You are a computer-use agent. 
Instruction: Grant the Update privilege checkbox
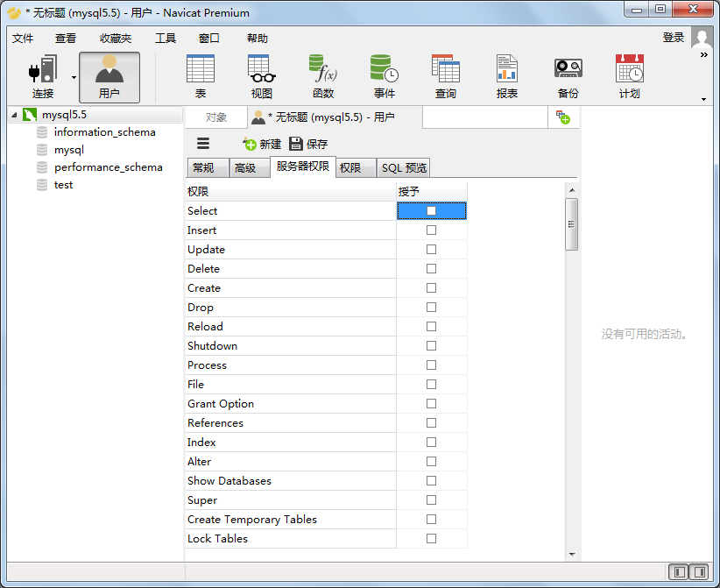click(x=431, y=250)
